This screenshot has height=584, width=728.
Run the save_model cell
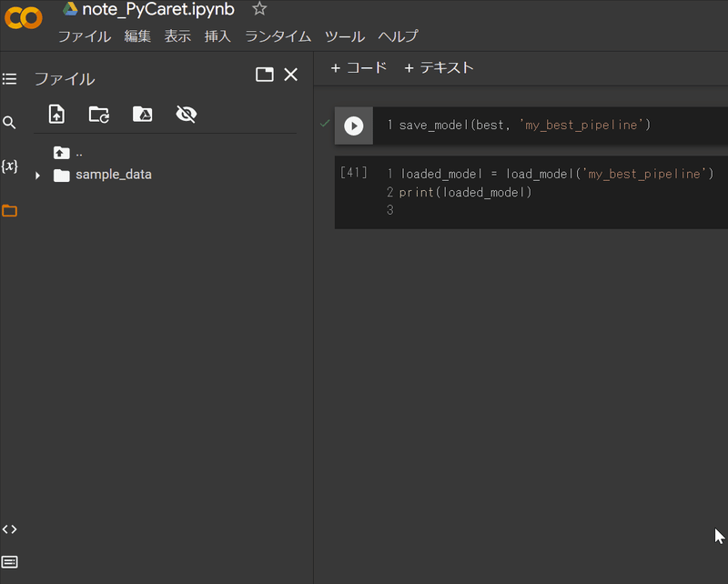(x=353, y=125)
